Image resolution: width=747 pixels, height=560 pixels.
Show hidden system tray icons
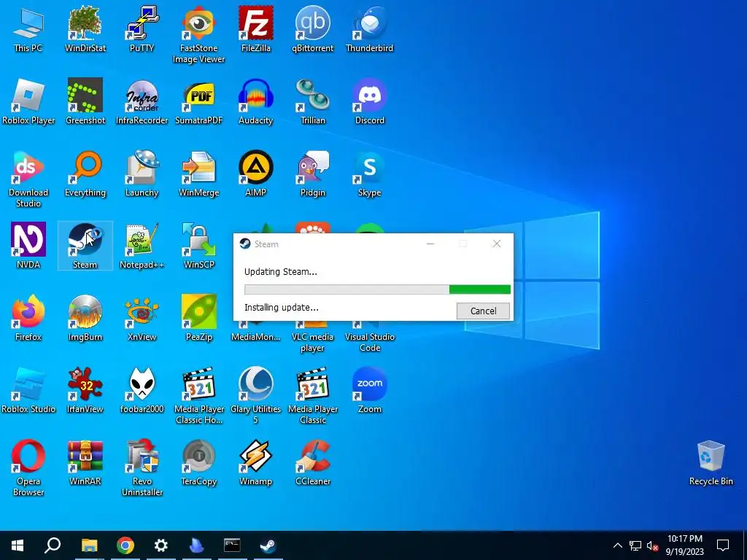617,545
